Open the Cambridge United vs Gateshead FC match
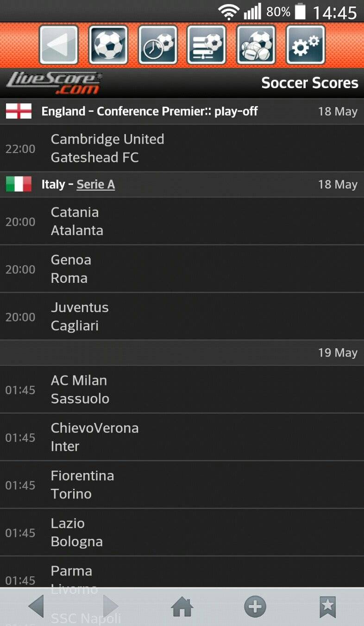 182,148
